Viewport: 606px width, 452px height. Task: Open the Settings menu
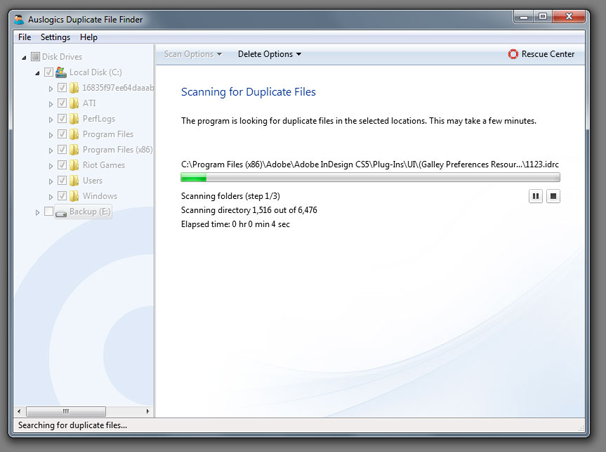(x=55, y=37)
